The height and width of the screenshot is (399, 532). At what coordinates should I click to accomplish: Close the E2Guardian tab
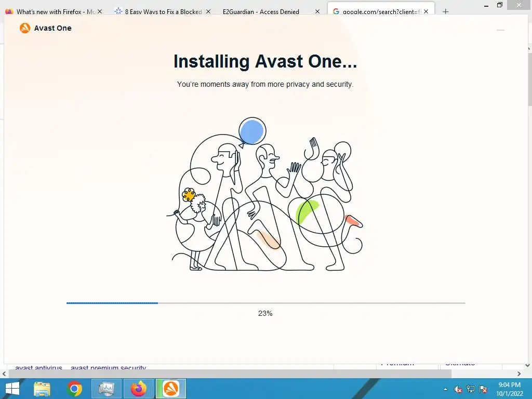(317, 11)
